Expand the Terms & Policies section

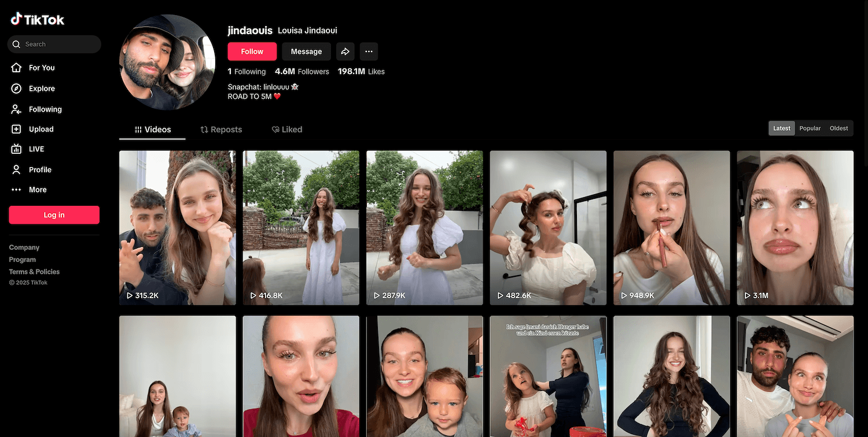click(34, 272)
